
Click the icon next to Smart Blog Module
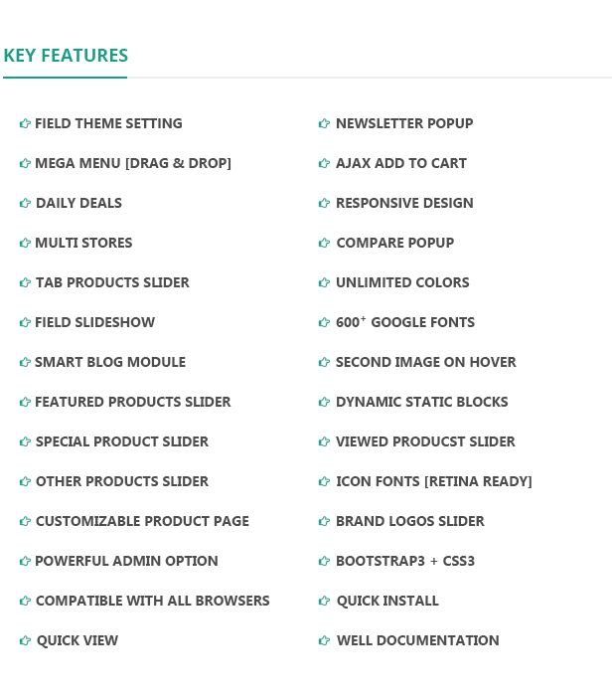point(25,362)
